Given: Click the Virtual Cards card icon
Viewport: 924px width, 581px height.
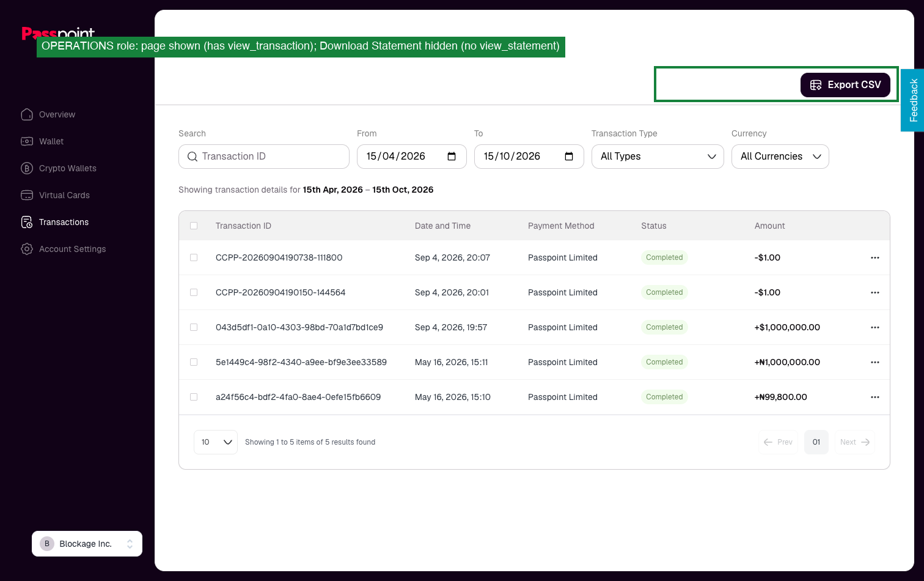Looking at the screenshot, I should coord(27,195).
